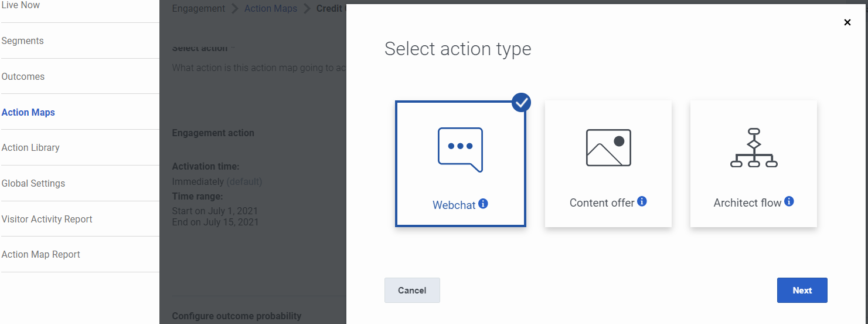This screenshot has height=324, width=868.
Task: Click the blue selected checkmark badge
Action: point(521,103)
